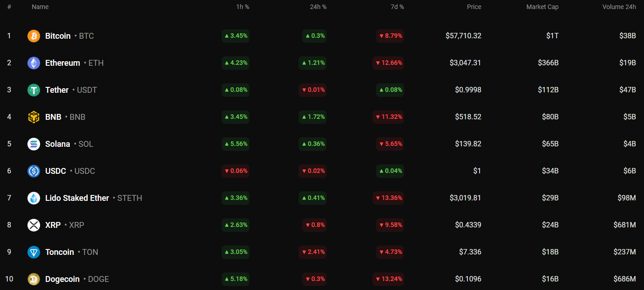Open the Bitcoin name link
This screenshot has width=644, height=290.
(x=58, y=36)
